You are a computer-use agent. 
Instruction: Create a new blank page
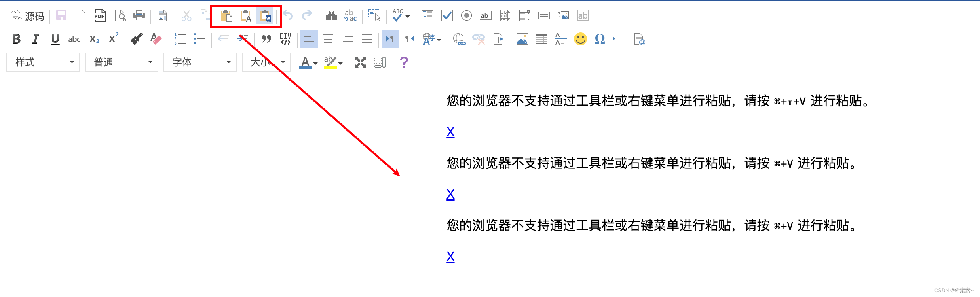(x=81, y=16)
